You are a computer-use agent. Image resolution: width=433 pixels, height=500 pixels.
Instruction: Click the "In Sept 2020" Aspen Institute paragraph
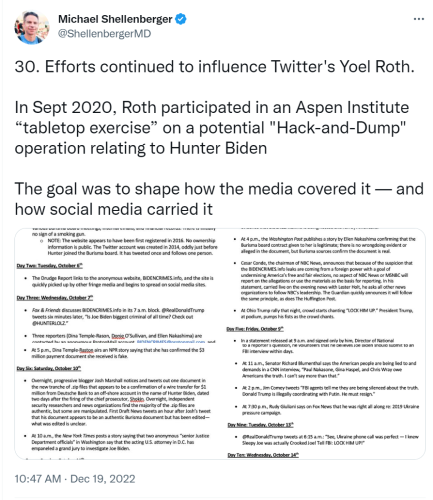point(212,128)
